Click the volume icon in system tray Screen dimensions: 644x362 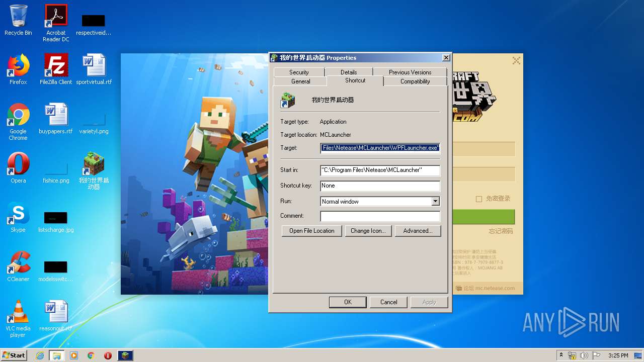tap(584, 355)
